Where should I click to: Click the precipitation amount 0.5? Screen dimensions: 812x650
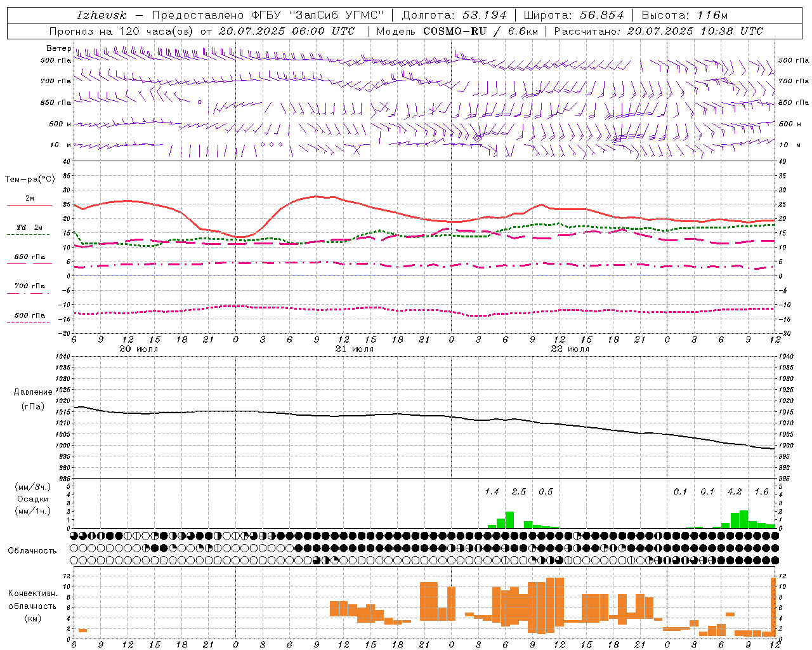click(546, 492)
